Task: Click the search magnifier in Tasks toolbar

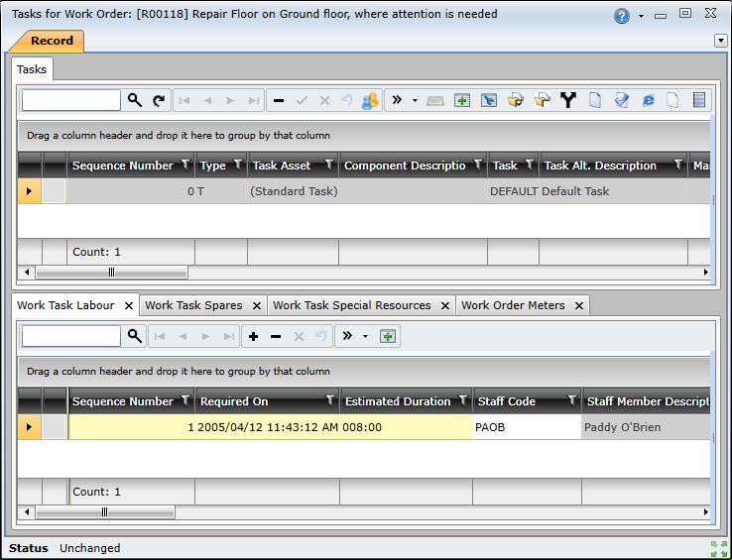Action: 135,100
